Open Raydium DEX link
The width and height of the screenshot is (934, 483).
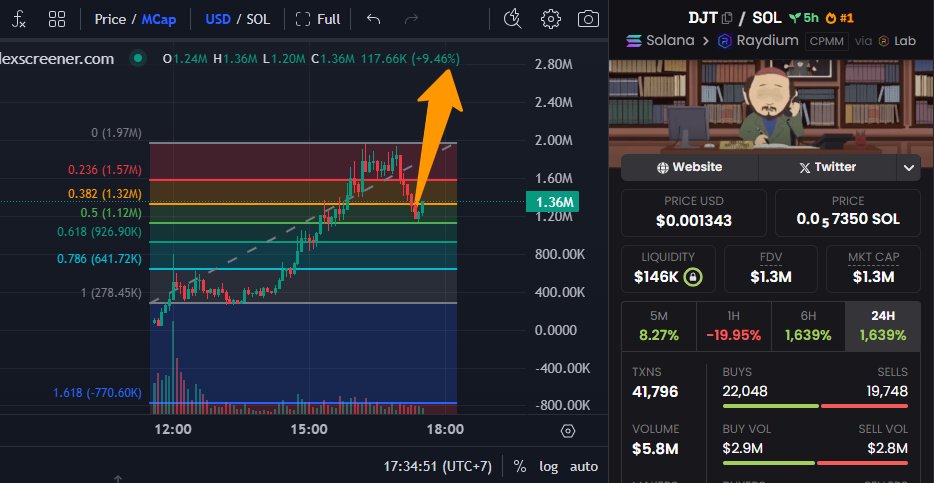[x=758, y=40]
